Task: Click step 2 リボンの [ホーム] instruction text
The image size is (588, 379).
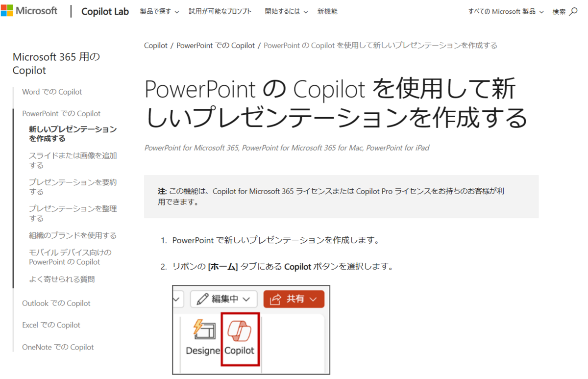Action: pyautogui.click(x=283, y=267)
